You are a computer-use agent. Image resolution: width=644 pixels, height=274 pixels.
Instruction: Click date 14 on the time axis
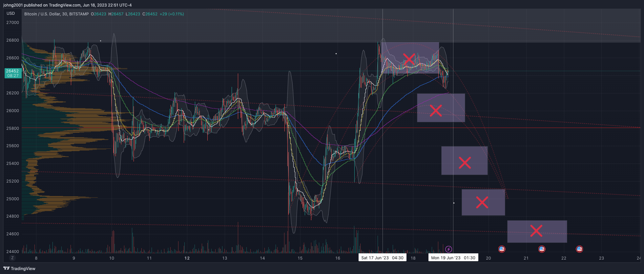coord(262,258)
